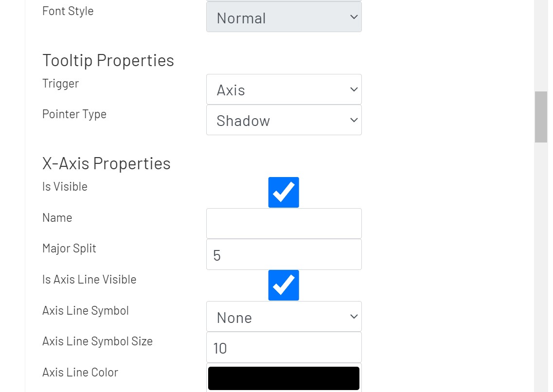Click the Axis Line Color label
Viewport: 553px width, 392px height.
(80, 373)
